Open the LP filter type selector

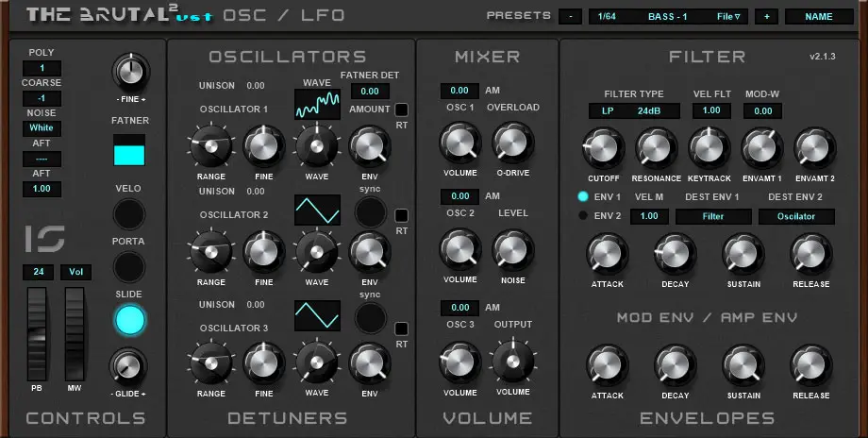coord(608,110)
